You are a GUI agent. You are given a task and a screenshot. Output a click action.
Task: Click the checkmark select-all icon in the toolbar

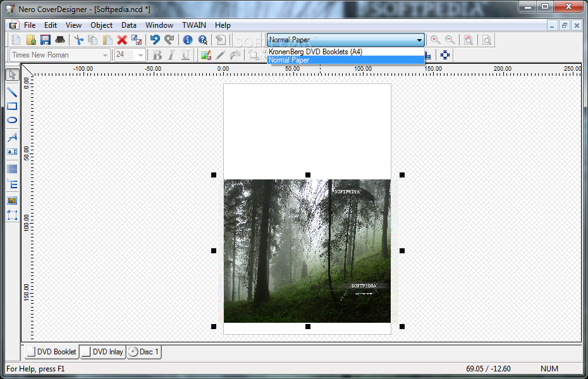(137, 40)
